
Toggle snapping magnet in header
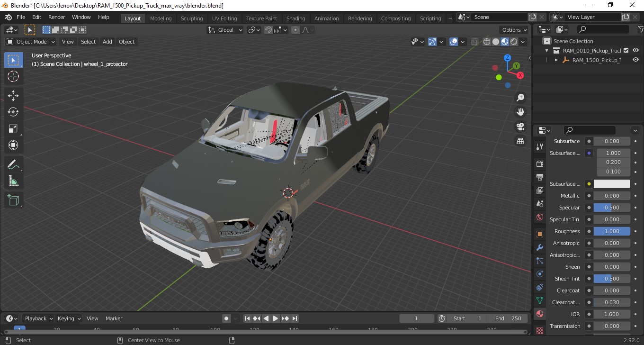(268, 30)
